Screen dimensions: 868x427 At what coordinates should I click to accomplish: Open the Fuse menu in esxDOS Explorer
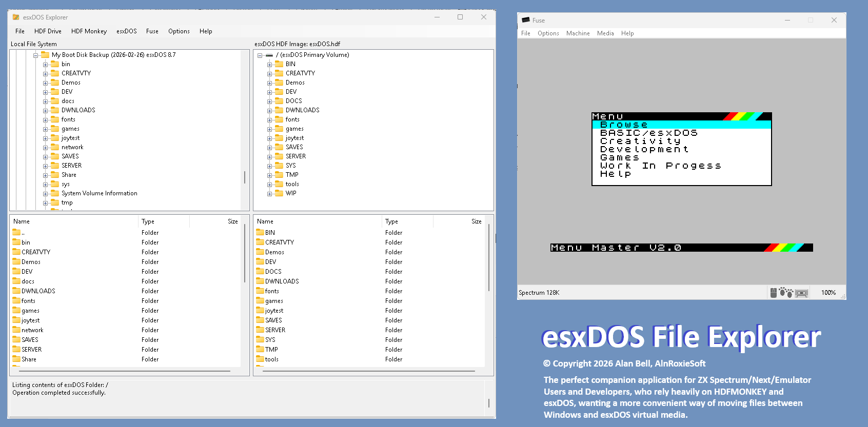point(152,31)
